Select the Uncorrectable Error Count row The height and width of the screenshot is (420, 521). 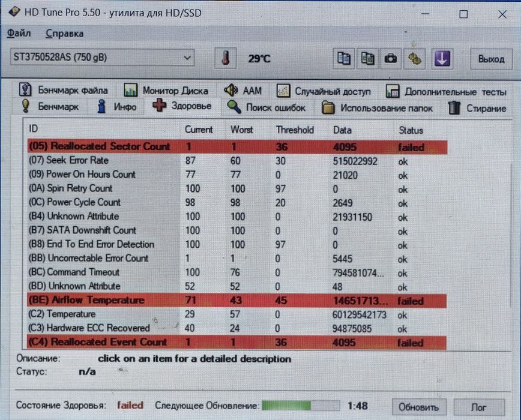(x=237, y=259)
